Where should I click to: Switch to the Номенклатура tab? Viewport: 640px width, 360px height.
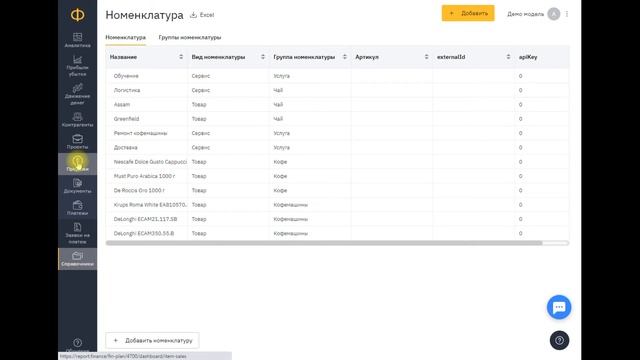[125, 37]
